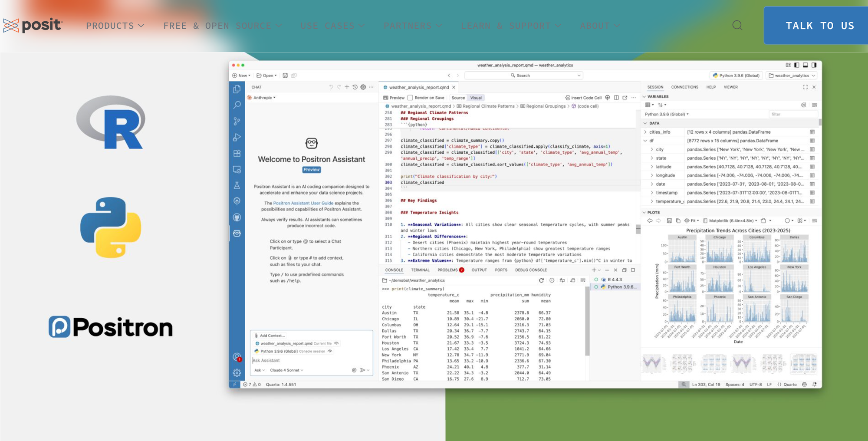Click Insert Code Cell button
868x441 pixels.
point(583,98)
